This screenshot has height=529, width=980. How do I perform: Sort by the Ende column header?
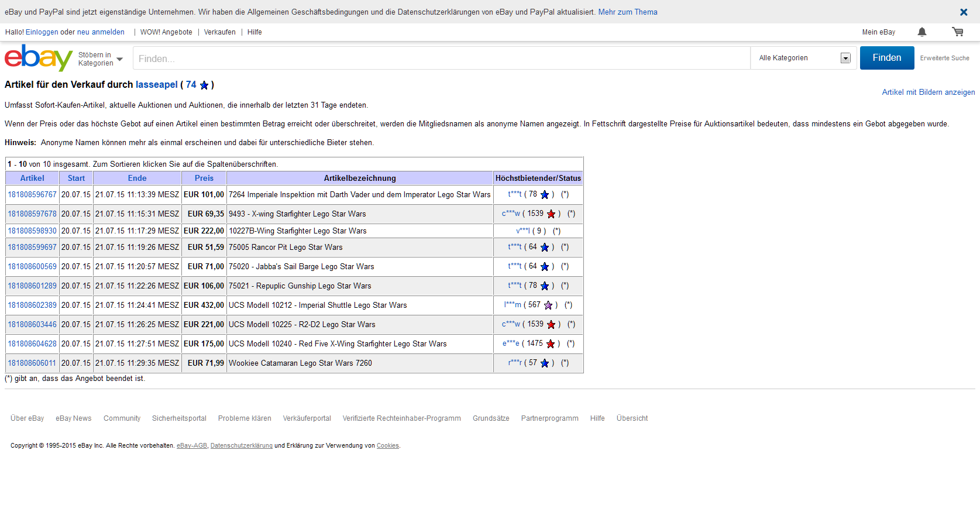click(x=137, y=178)
